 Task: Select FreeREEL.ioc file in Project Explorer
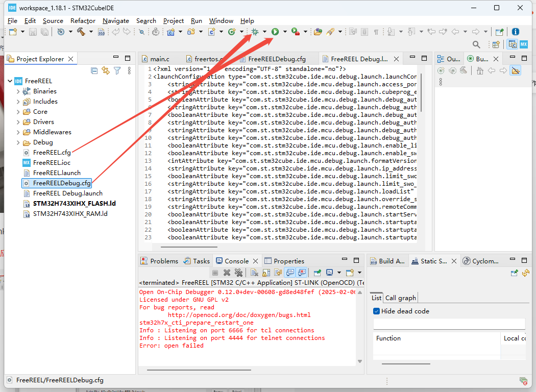point(52,163)
